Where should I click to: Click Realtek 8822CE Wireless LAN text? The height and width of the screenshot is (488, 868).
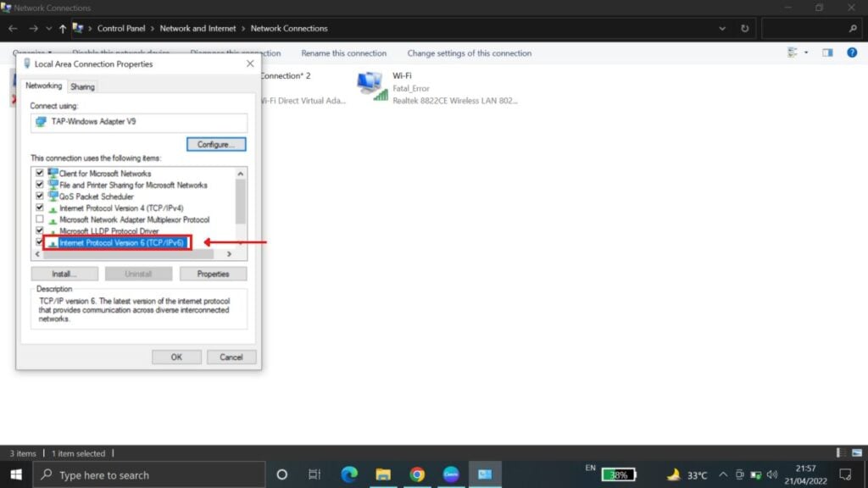click(455, 101)
